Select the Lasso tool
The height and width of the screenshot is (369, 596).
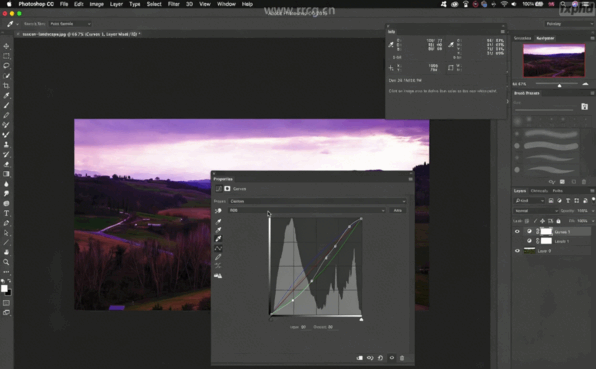click(x=6, y=66)
